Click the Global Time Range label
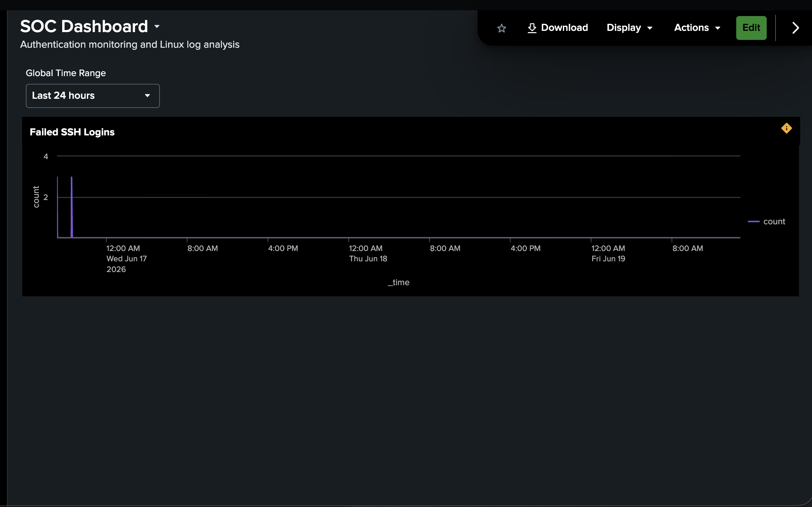812x507 pixels. pyautogui.click(x=66, y=73)
